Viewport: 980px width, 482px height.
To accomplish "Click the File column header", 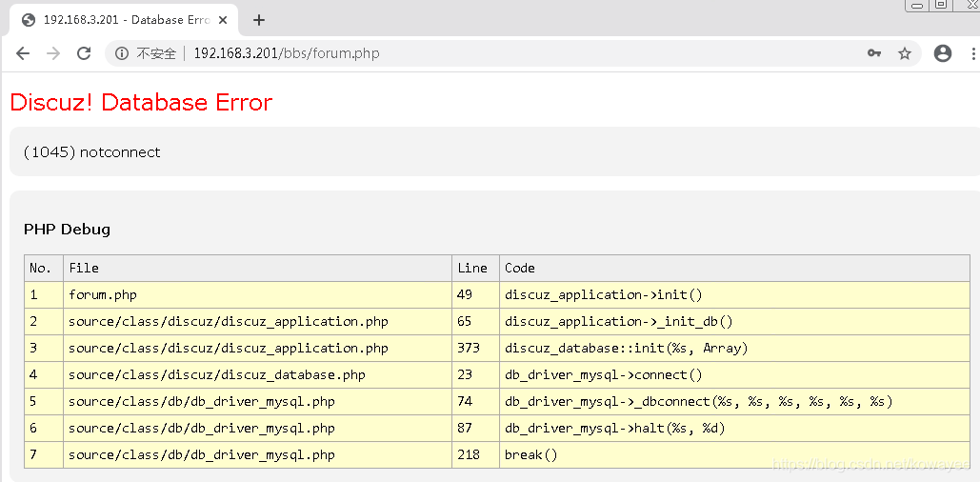I will pos(257,269).
